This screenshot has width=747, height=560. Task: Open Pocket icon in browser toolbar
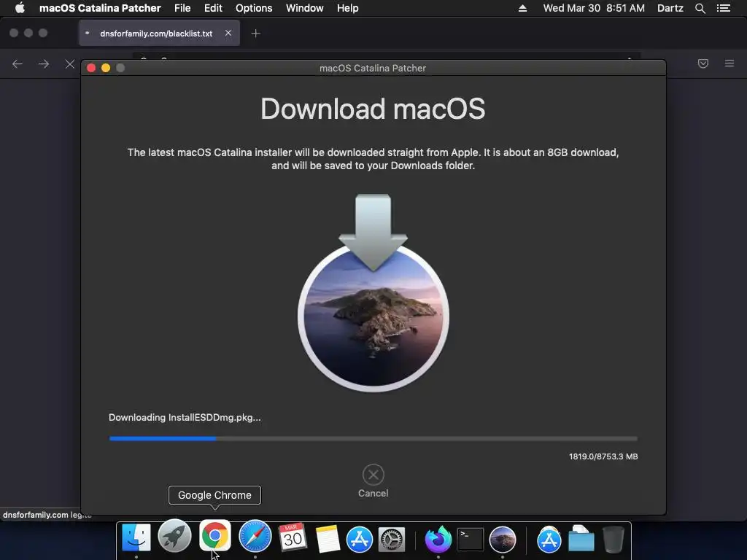(703, 63)
